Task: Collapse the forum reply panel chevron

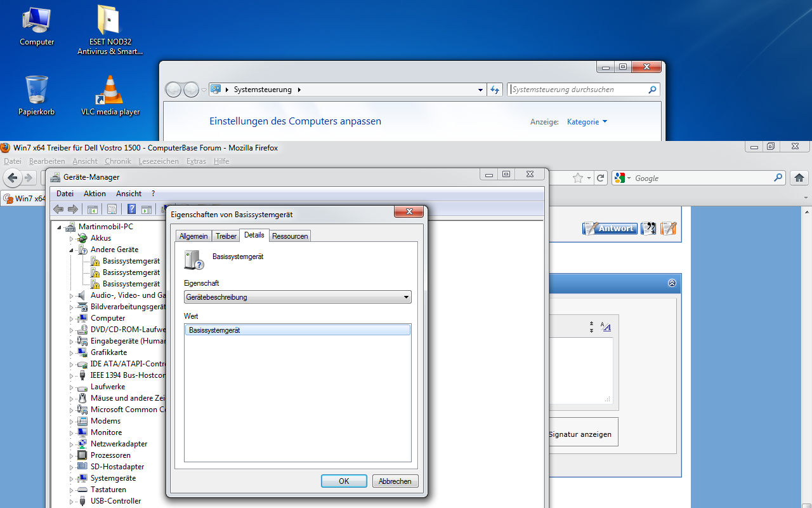Action: point(672,283)
